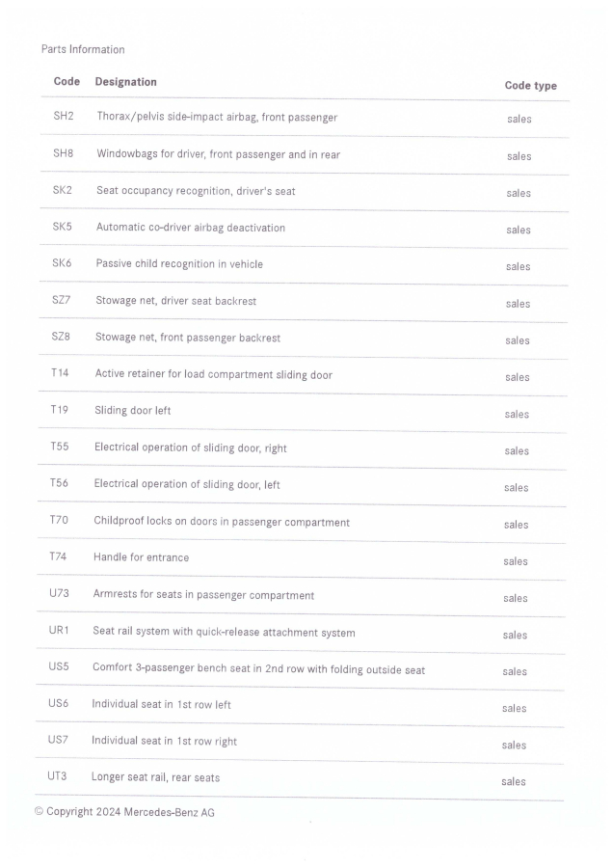Select Stowage net, front passenger backrest
The height and width of the screenshot is (868, 612).
point(188,338)
